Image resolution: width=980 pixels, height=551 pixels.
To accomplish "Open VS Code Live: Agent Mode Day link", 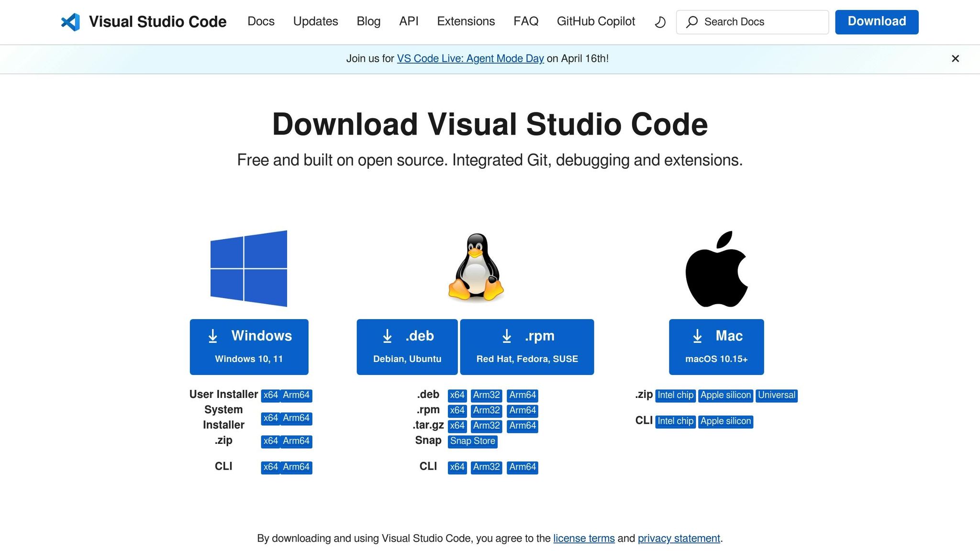I will point(470,58).
